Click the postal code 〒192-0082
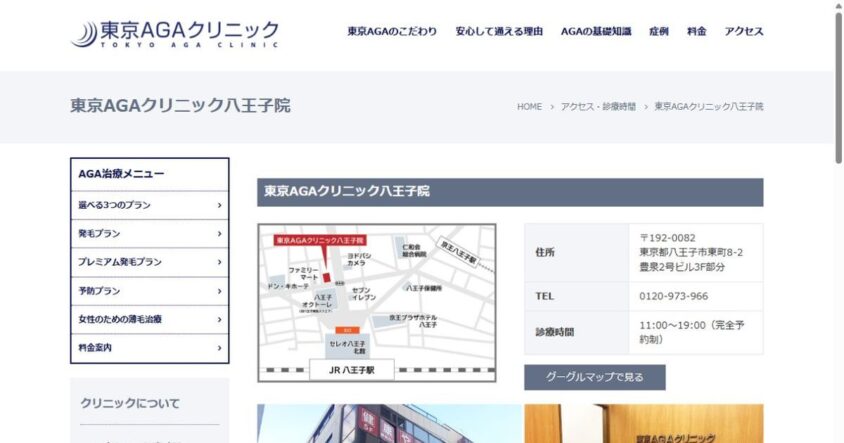 [667, 238]
